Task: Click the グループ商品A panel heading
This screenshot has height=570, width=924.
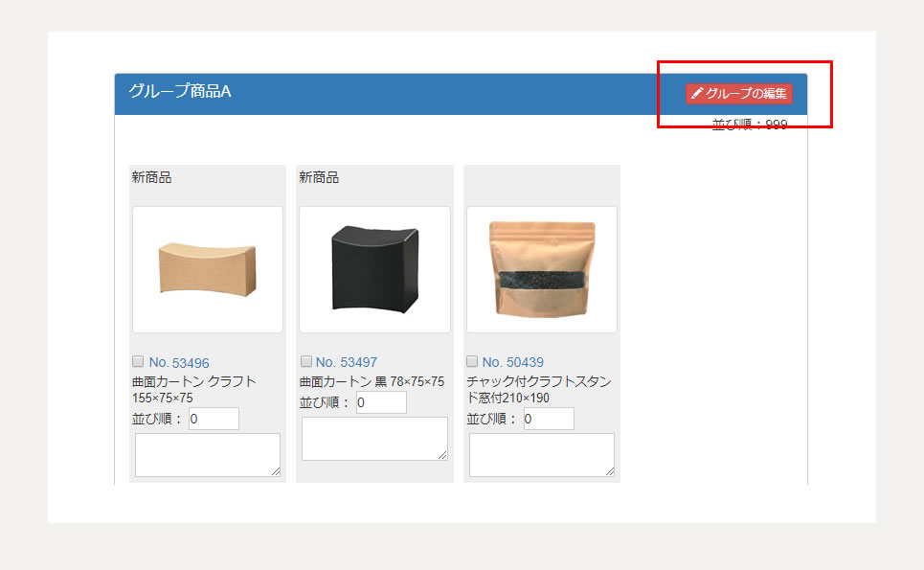Action: click(180, 91)
